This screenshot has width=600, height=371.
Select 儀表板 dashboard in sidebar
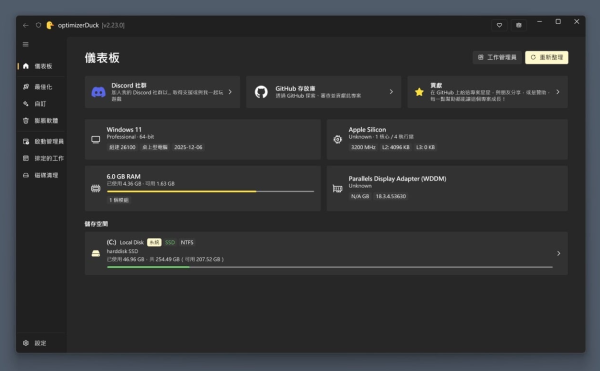42,66
